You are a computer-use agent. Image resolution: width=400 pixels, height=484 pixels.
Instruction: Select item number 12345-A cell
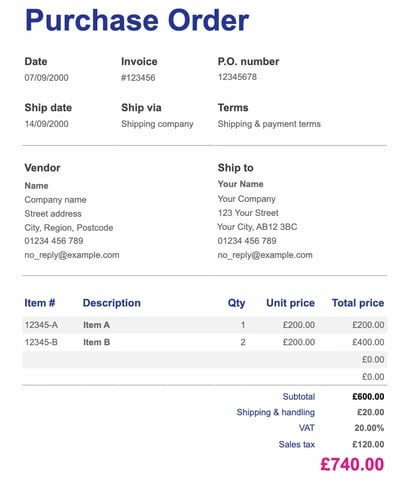point(41,325)
